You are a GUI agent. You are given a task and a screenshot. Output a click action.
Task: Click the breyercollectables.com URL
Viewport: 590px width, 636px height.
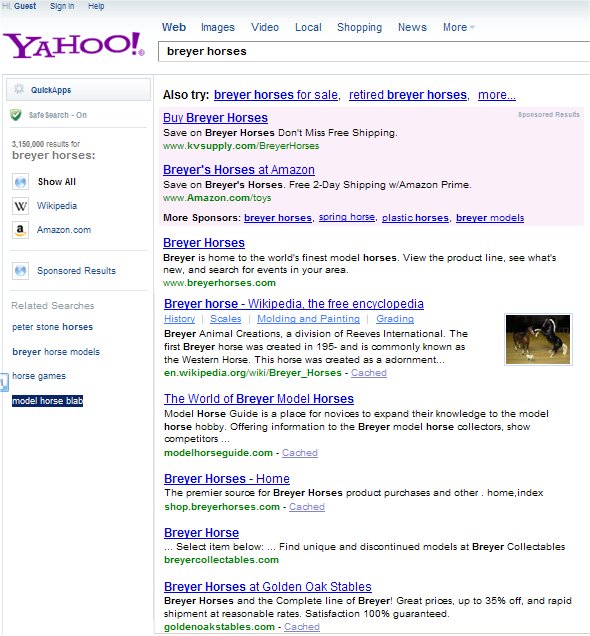point(221,560)
